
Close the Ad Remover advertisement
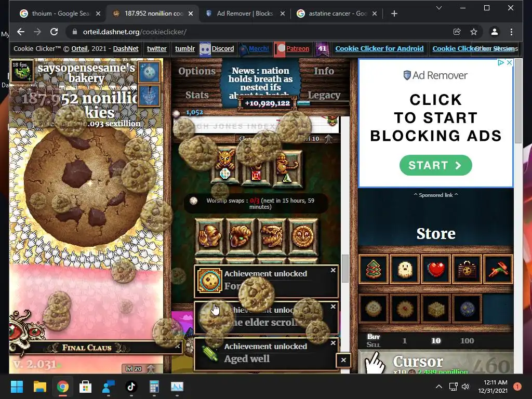pos(509,62)
